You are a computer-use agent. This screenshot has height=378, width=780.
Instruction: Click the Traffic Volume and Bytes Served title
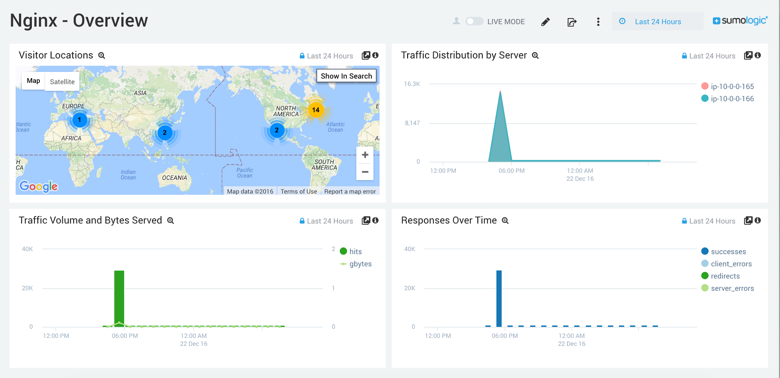[x=90, y=220]
